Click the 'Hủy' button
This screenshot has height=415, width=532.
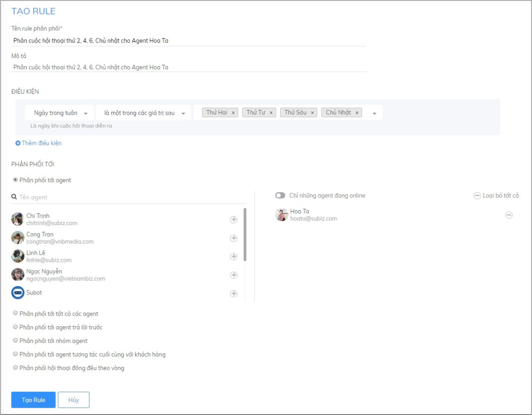coord(73,400)
